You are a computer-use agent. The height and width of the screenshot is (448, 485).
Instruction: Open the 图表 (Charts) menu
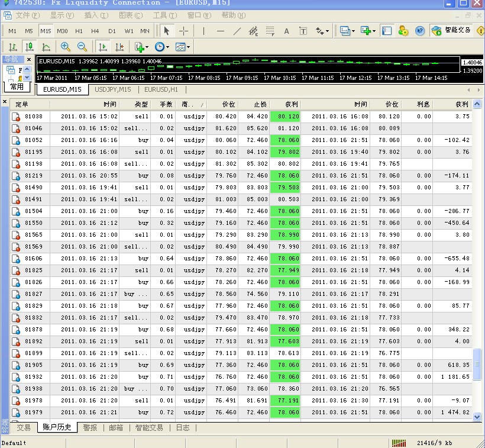[130, 15]
